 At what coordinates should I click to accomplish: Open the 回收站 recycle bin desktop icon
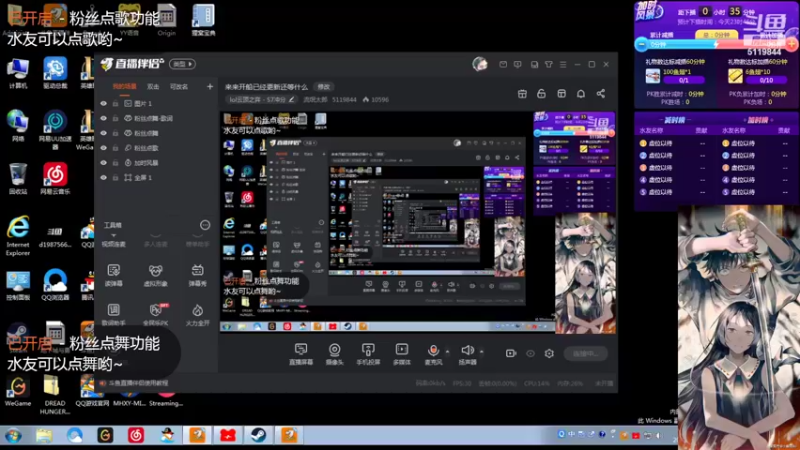(x=18, y=179)
